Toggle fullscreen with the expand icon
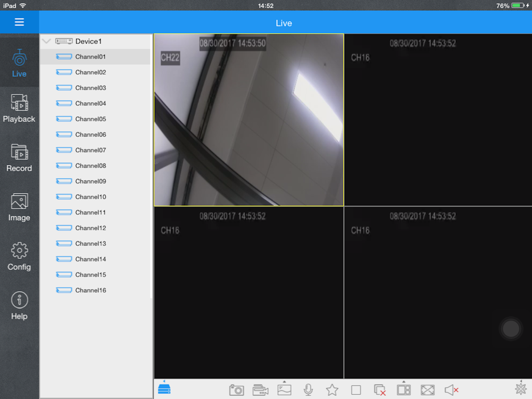This screenshot has width=532, height=399. tap(428, 390)
